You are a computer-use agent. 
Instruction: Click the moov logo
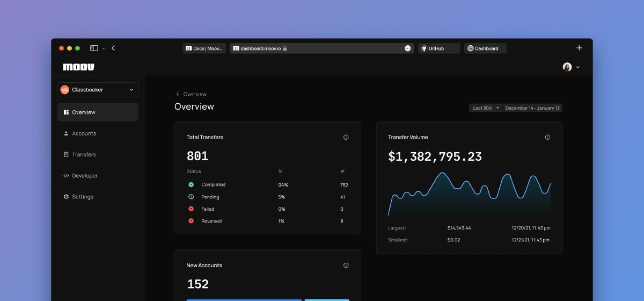pos(78,67)
